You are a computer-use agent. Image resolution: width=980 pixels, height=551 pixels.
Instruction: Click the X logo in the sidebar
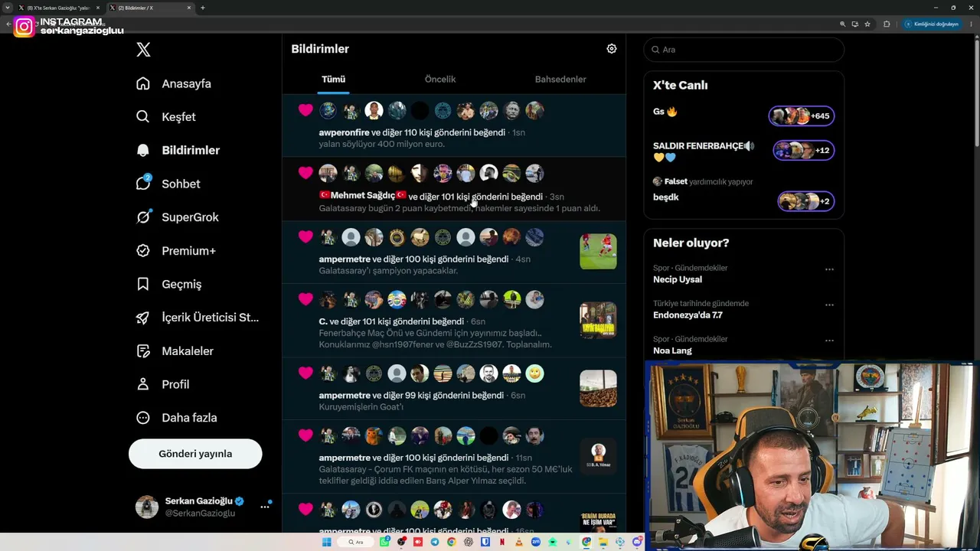coord(143,50)
